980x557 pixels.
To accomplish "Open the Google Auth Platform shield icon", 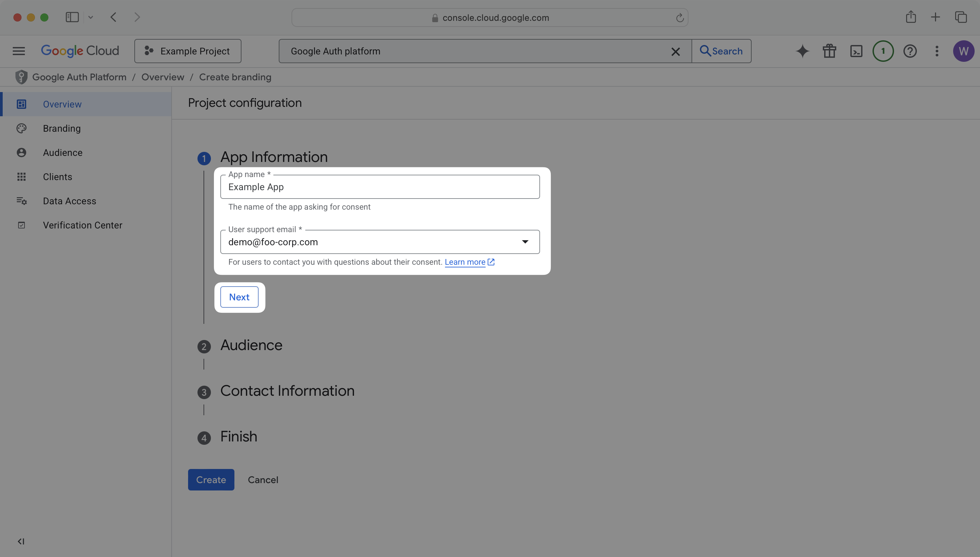I will [21, 77].
